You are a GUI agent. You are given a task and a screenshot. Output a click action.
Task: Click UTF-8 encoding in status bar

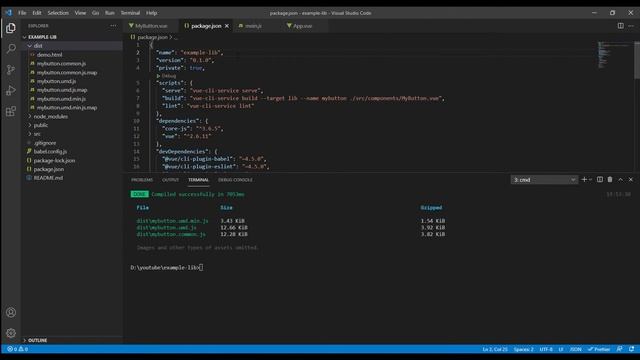[546, 349]
